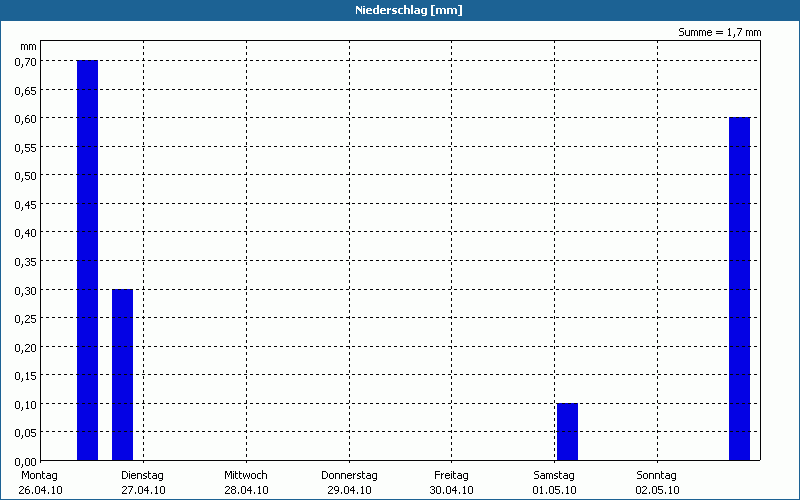Click the date 30.04.10
The image size is (800, 500).
pos(452,490)
